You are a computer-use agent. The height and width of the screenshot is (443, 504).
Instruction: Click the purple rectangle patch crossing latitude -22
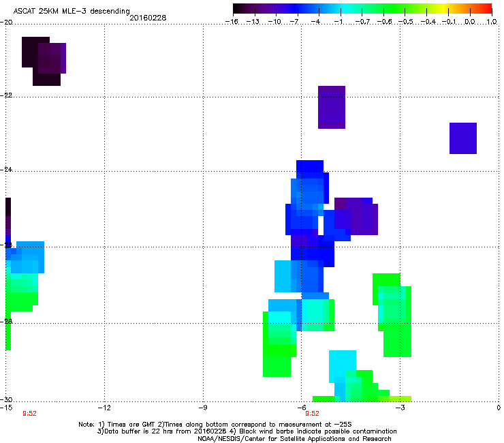pos(332,107)
